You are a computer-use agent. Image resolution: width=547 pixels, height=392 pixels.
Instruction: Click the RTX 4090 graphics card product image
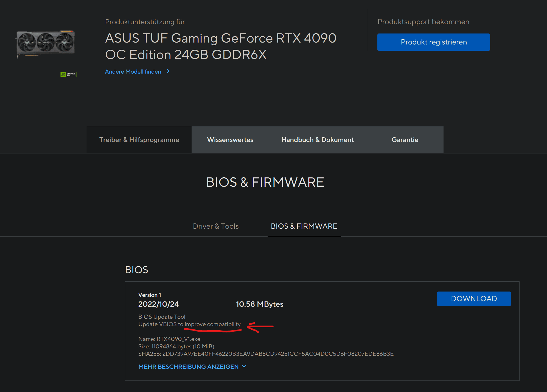46,43
